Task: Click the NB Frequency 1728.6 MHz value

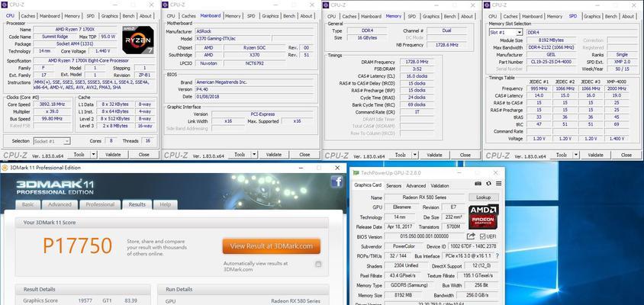Action: pos(446,45)
